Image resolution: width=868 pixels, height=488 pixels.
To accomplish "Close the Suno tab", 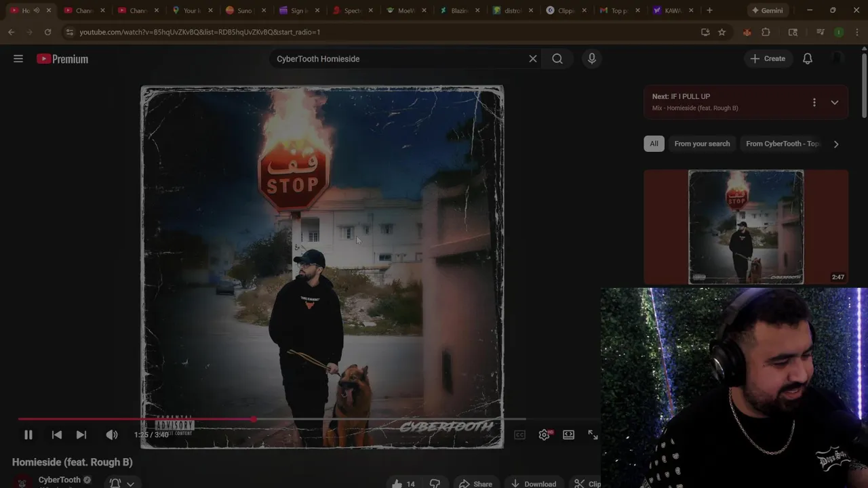I will point(263,10).
